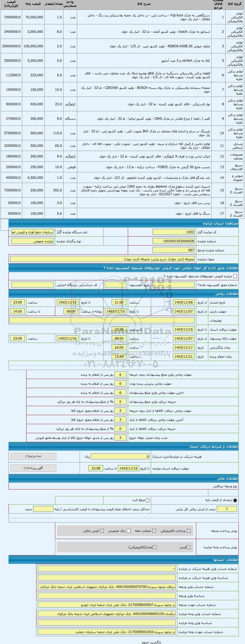Screen dimensions: 245x644
Task: Click the نوع برگزاری مزایده field
Action: point(33,241)
